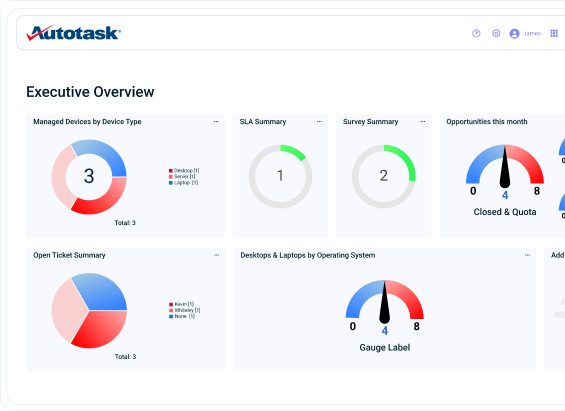Screen dimensions: 565x411
Task: Click Desktops & Laptops by Operating System title
Action: click(x=308, y=255)
